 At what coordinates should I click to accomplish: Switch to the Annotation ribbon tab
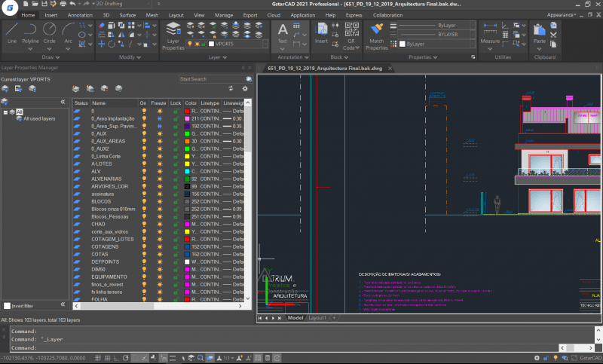point(80,15)
